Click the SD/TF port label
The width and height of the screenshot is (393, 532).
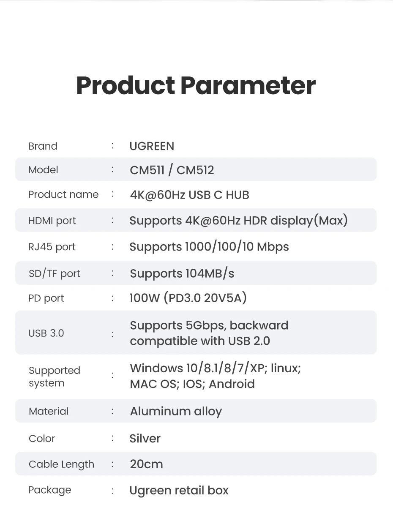tap(54, 273)
